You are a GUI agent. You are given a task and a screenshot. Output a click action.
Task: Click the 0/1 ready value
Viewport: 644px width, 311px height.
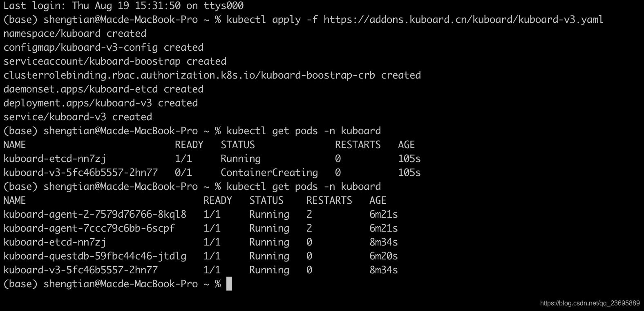click(183, 173)
